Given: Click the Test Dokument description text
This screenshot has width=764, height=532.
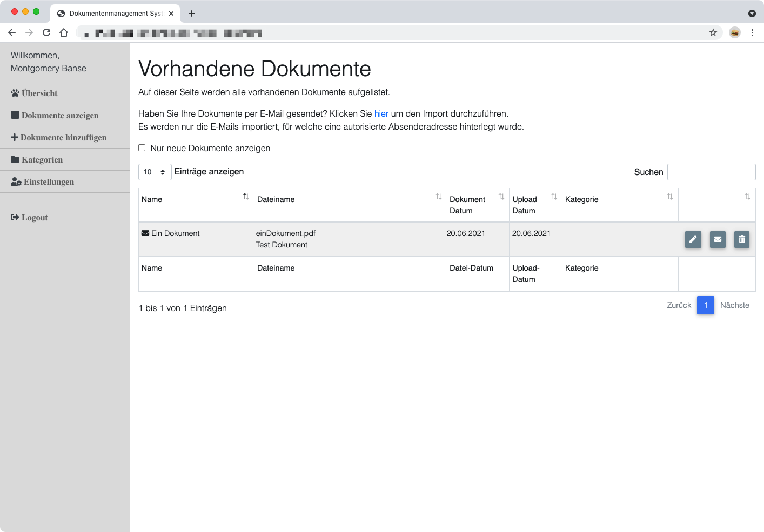Looking at the screenshot, I should pos(282,245).
